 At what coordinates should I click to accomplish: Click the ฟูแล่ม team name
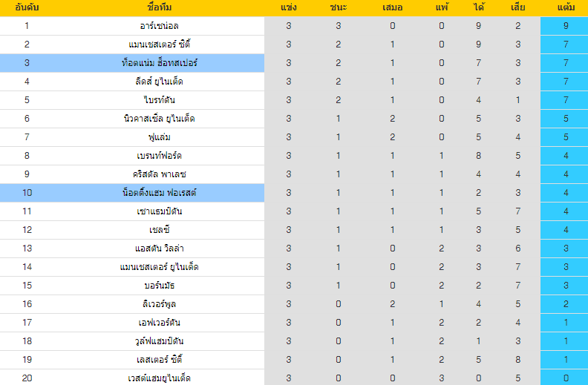point(160,137)
